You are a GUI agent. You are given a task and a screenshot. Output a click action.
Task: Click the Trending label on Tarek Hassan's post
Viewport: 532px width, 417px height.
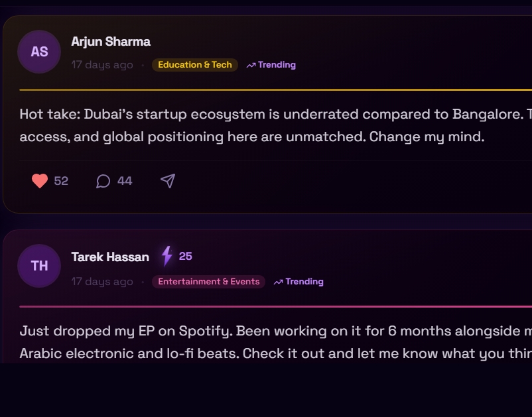(304, 282)
